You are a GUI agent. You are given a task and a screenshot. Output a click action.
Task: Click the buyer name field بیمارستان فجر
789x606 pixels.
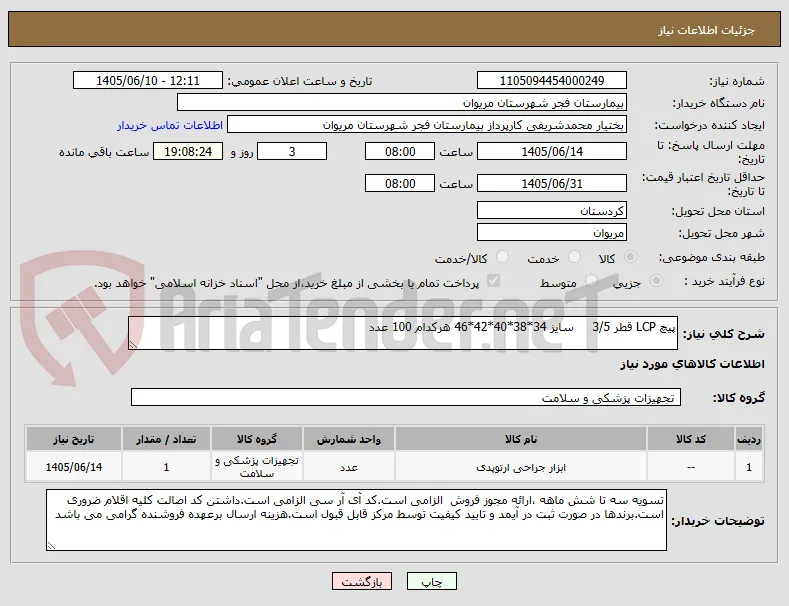(x=402, y=103)
